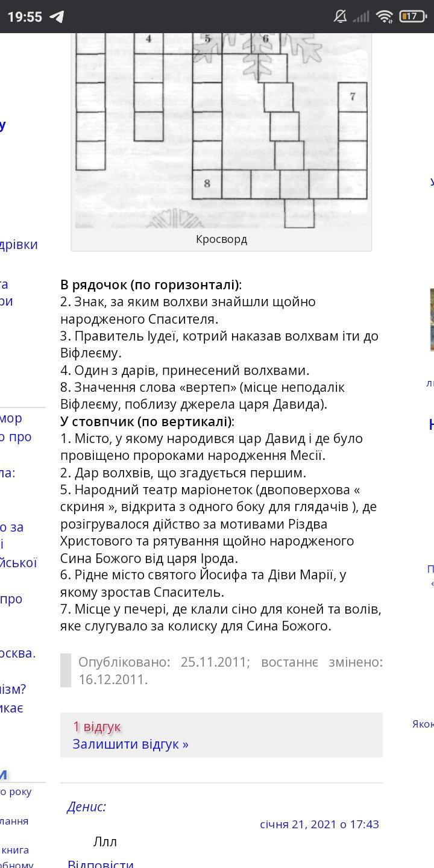Open the Залишити відгук link
The image size is (434, 868).
pos(130,744)
